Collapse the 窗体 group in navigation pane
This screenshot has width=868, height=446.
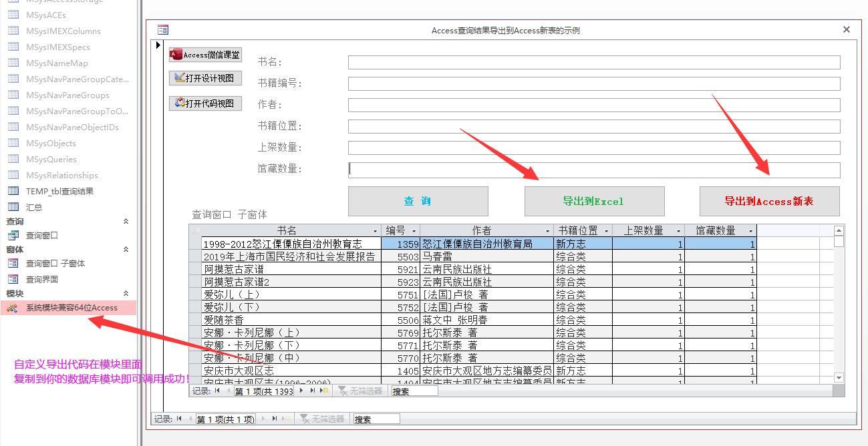(126, 250)
